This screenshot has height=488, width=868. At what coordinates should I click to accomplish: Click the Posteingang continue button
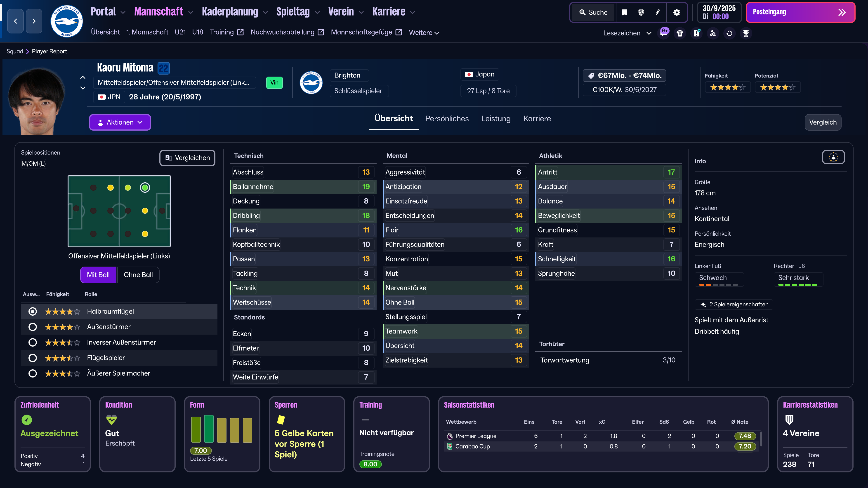800,12
